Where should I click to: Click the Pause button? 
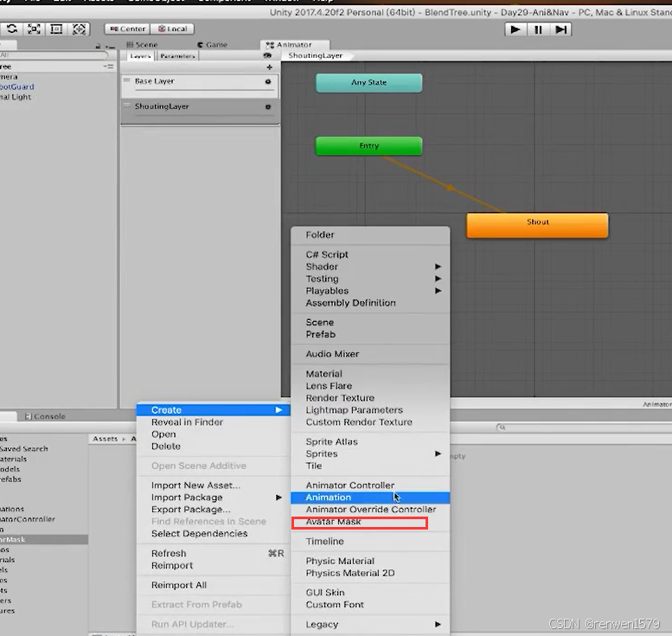pyautogui.click(x=538, y=29)
